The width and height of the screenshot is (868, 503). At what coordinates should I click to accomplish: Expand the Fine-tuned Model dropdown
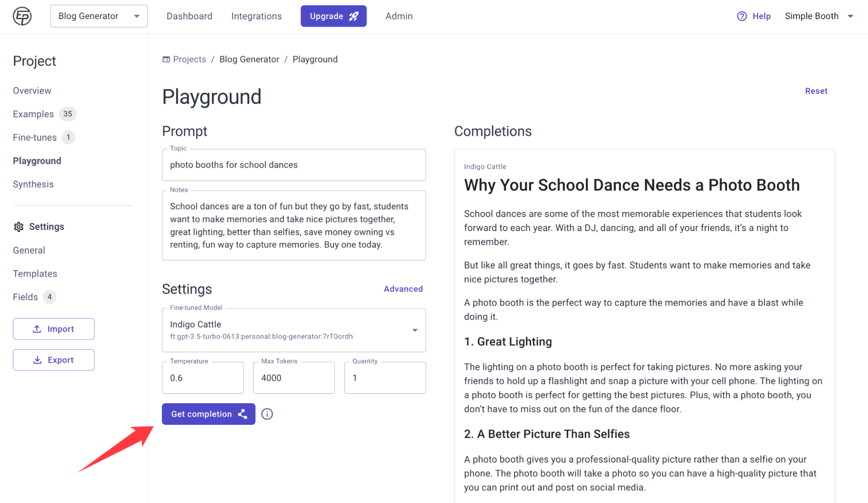point(415,330)
